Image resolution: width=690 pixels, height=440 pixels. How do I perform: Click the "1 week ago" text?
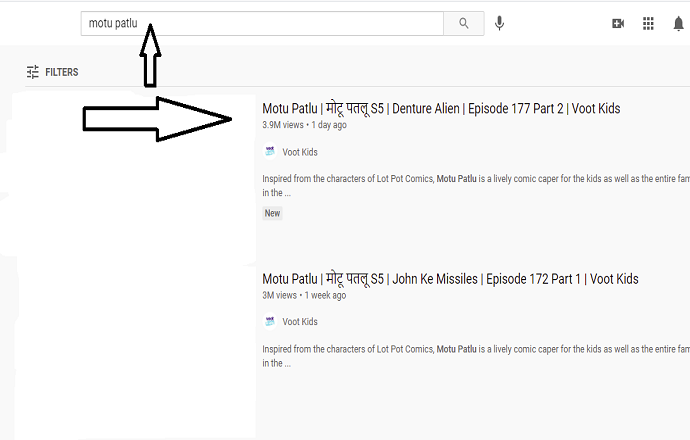[325, 295]
